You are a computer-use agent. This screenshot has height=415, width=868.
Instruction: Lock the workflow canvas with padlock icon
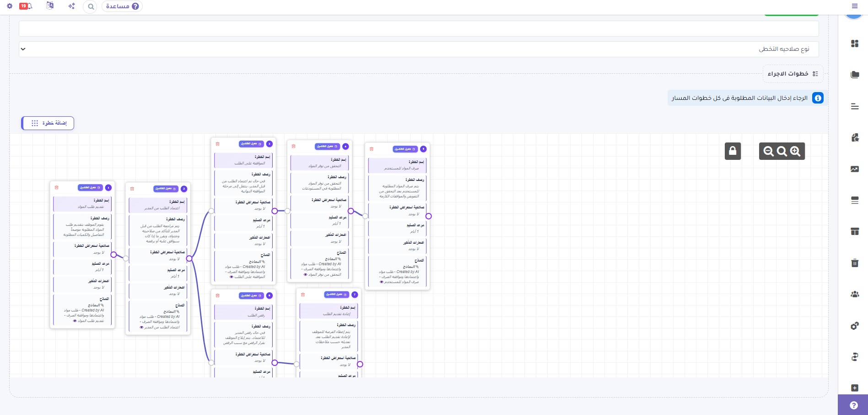coord(733,151)
